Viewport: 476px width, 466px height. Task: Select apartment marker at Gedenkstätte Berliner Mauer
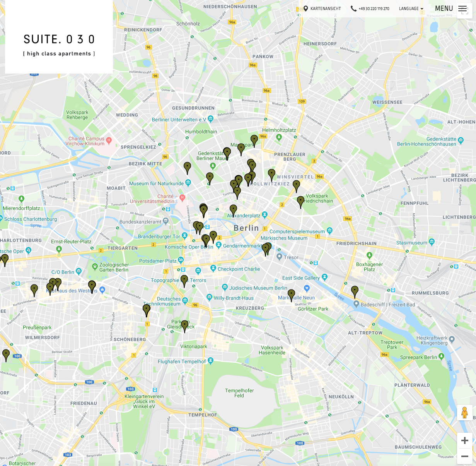click(227, 153)
